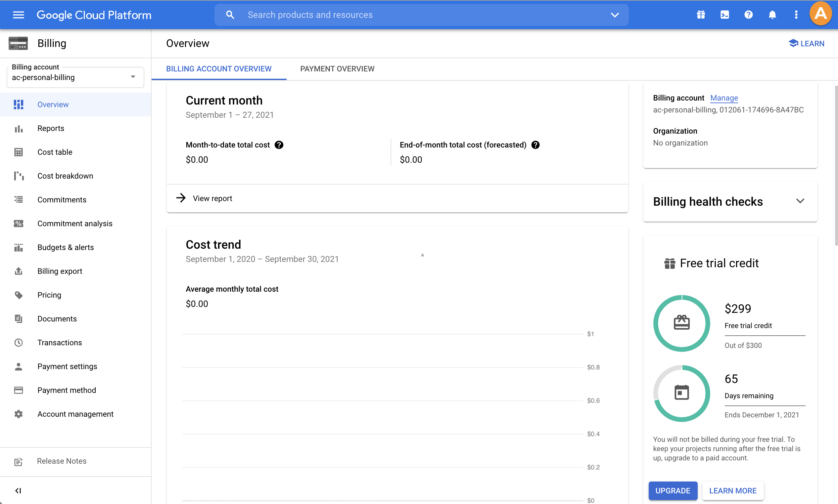Switch to Payment Overview tab
Image resolution: width=838 pixels, height=504 pixels.
click(337, 69)
